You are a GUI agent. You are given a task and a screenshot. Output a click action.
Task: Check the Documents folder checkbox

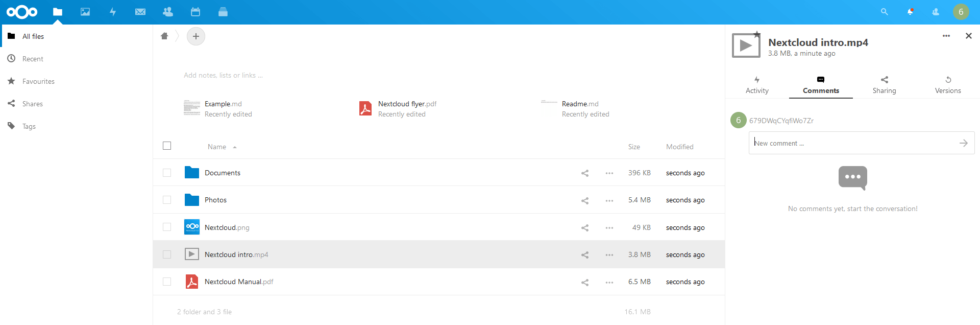(167, 173)
